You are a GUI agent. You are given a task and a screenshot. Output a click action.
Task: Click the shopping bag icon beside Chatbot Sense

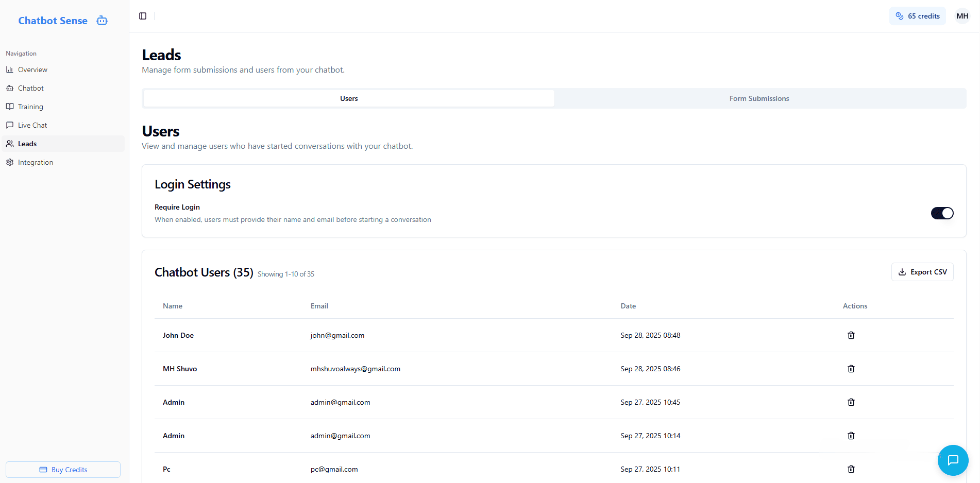pyautogui.click(x=102, y=20)
